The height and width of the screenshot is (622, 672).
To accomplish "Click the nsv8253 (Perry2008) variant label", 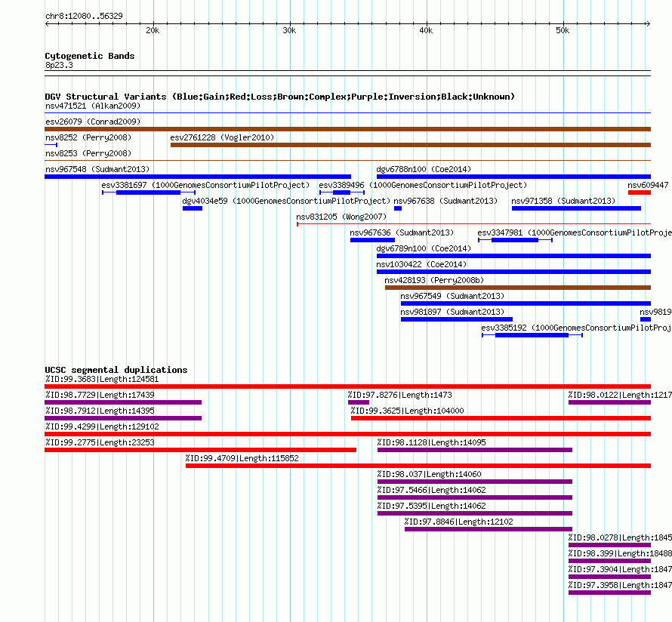I will [x=88, y=153].
